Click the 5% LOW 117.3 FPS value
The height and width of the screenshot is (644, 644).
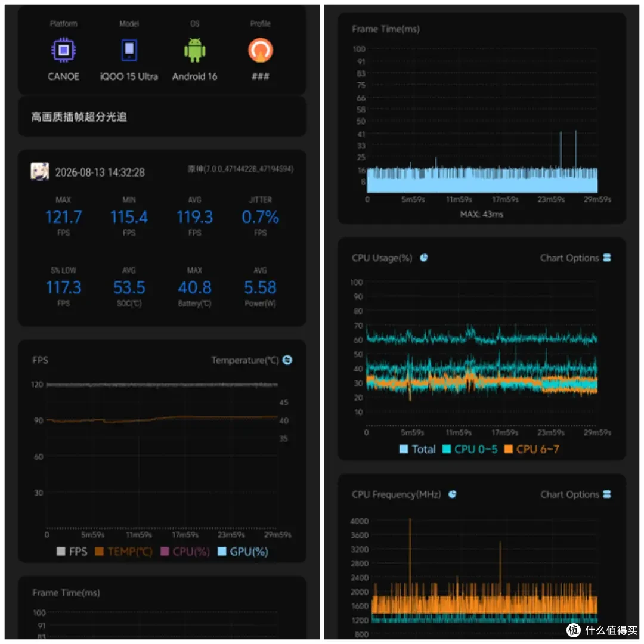coord(63,287)
